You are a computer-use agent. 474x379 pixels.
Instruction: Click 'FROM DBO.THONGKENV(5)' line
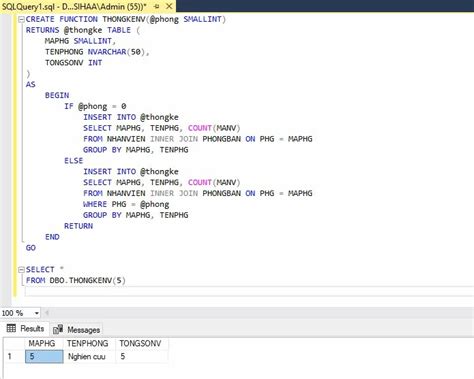[x=76, y=280]
